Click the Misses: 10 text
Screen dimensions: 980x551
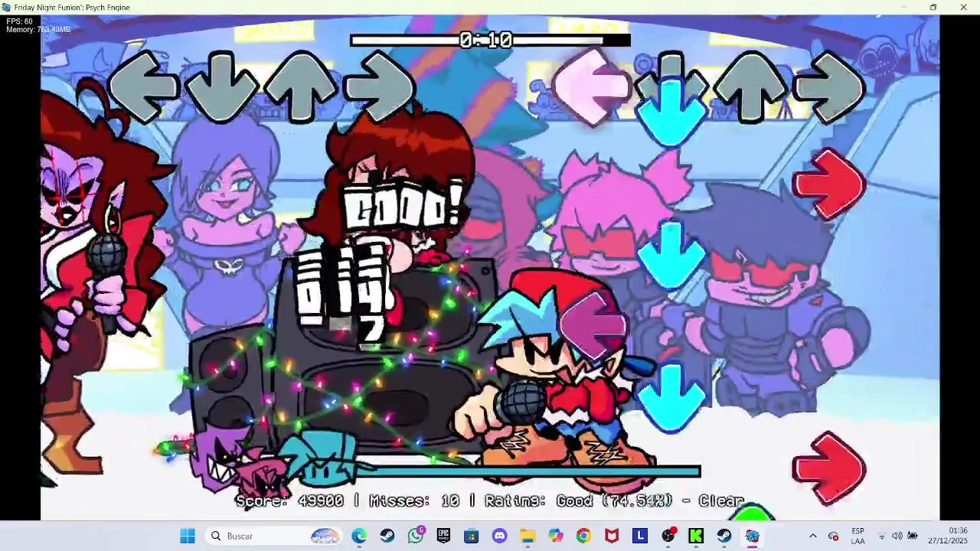click(x=414, y=500)
